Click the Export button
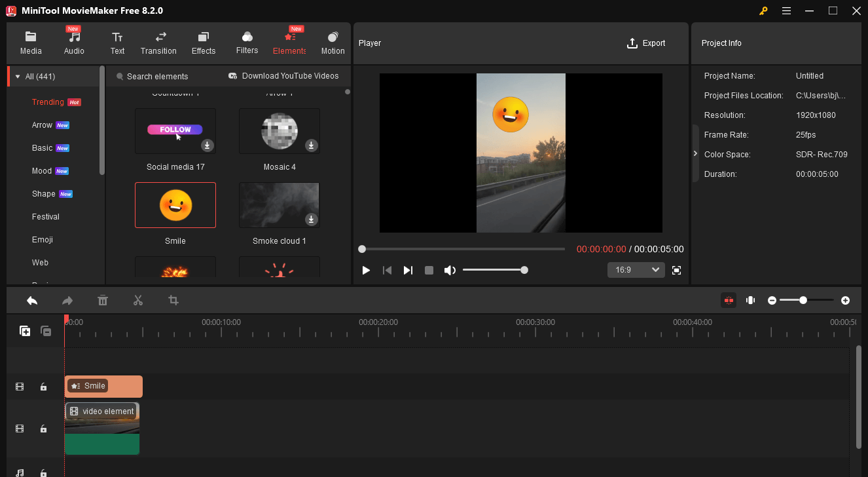The width and height of the screenshot is (868, 477). (x=646, y=43)
